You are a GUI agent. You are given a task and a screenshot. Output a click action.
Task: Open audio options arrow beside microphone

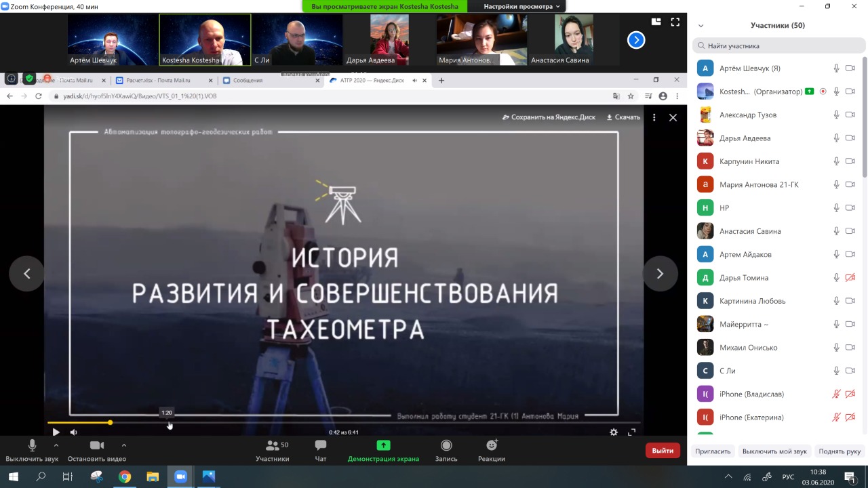tap(56, 445)
